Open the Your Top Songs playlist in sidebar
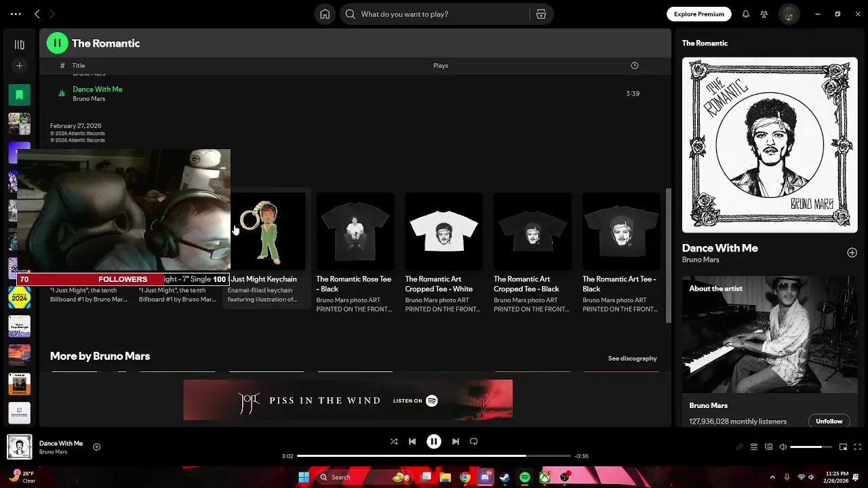The width and height of the screenshot is (868, 488). point(20,326)
